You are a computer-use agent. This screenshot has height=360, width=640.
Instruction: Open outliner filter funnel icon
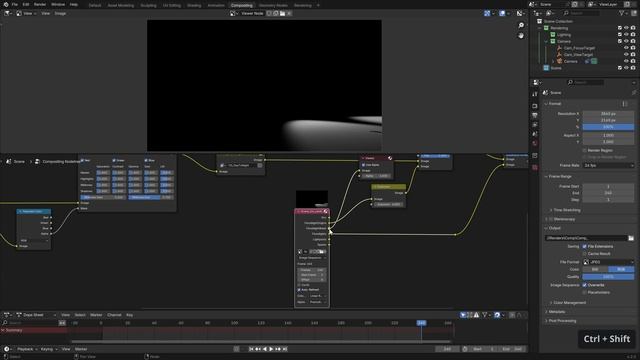pos(622,13)
